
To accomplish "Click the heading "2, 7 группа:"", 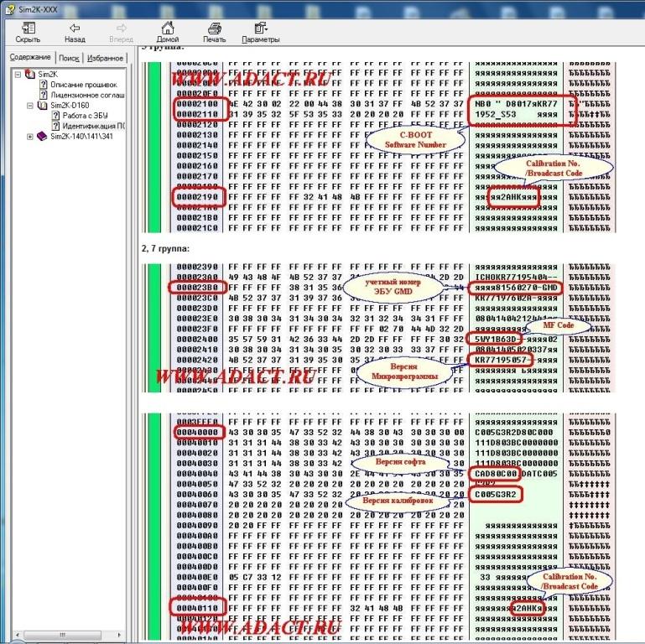I will [165, 248].
